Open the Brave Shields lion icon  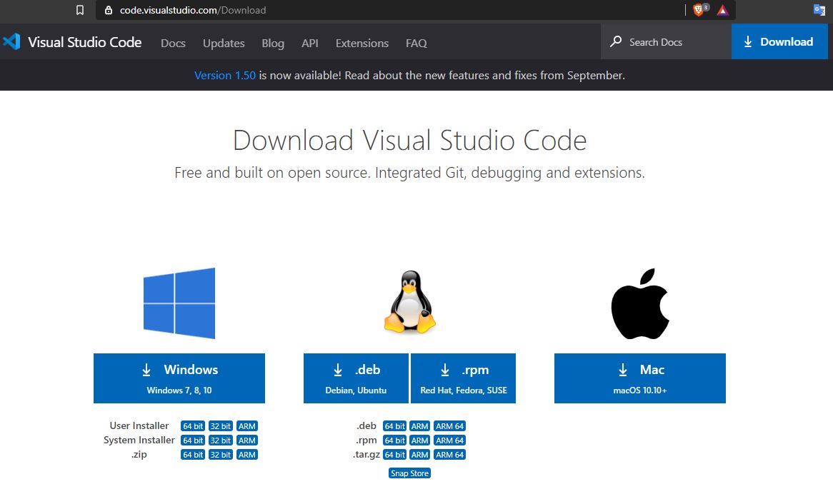coord(699,10)
